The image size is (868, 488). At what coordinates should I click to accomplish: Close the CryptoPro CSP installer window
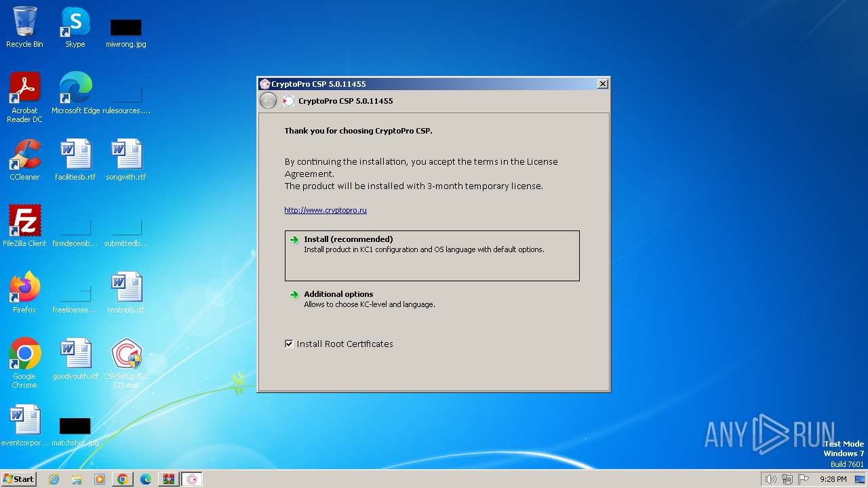tap(602, 84)
